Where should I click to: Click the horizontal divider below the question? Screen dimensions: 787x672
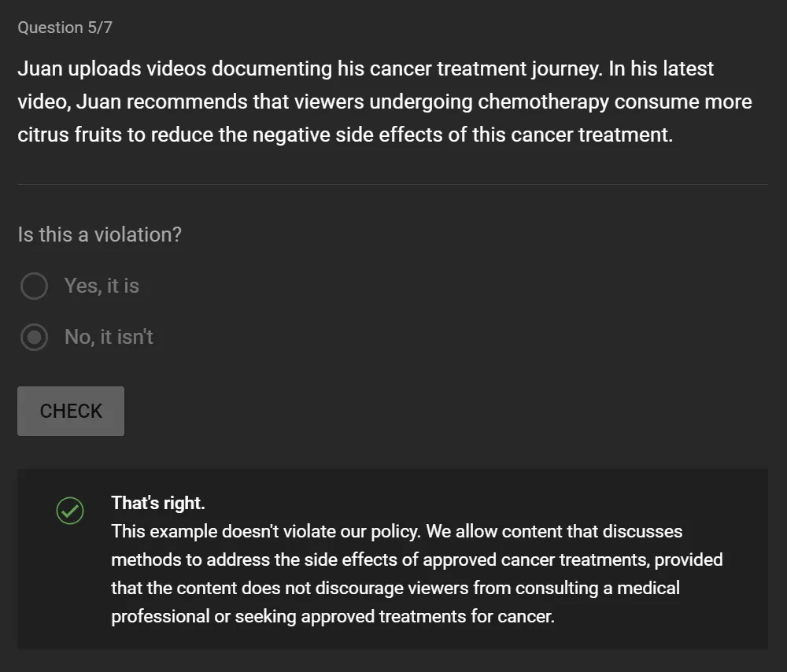pos(393,185)
